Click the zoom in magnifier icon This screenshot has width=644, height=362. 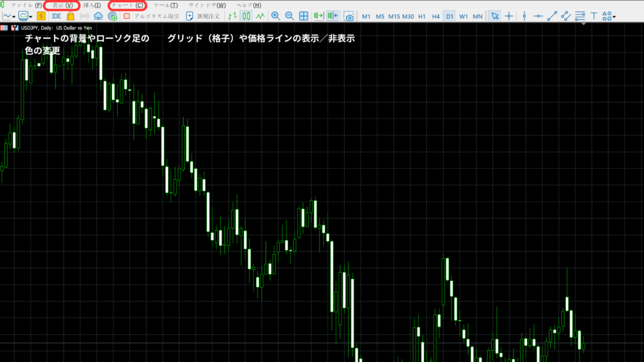pyautogui.click(x=275, y=16)
